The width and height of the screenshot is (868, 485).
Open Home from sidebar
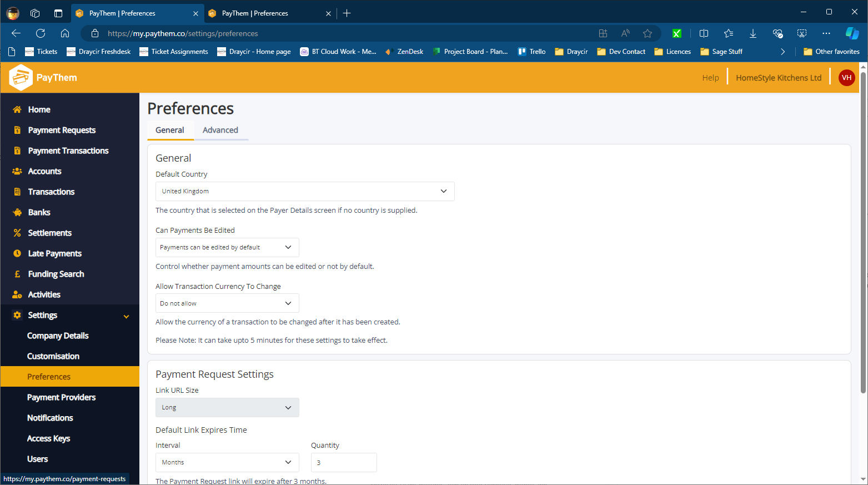click(39, 109)
